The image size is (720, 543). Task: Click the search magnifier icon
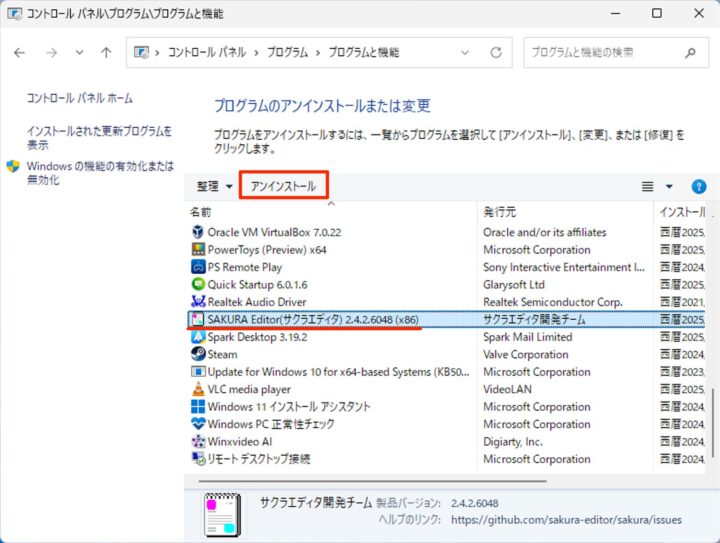click(690, 53)
